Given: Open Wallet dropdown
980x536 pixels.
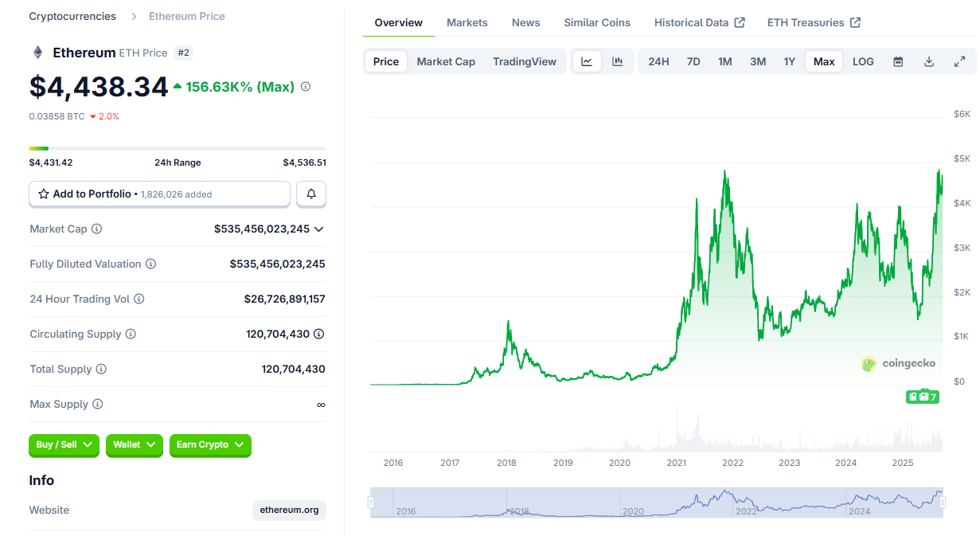Looking at the screenshot, I should click(134, 445).
